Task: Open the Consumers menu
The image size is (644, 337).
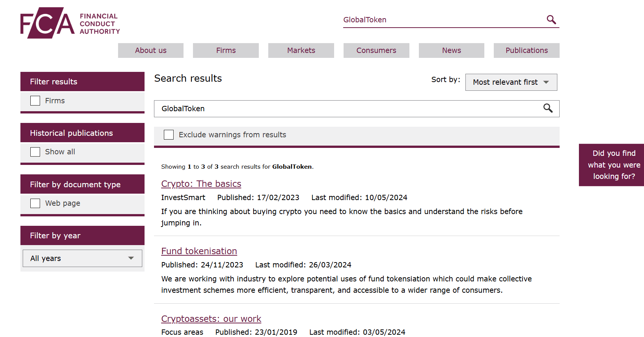Action: (376, 50)
